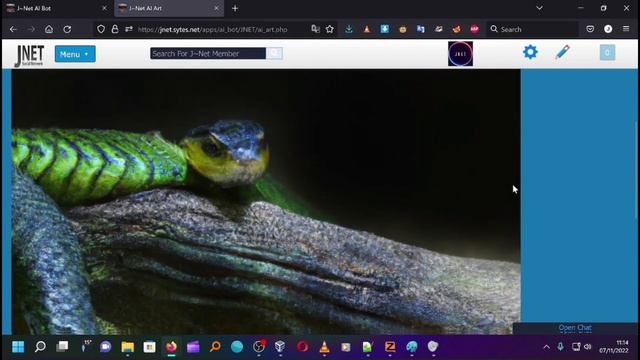The width and height of the screenshot is (640, 360).
Task: Click the JNET logo
Action: (x=29, y=55)
